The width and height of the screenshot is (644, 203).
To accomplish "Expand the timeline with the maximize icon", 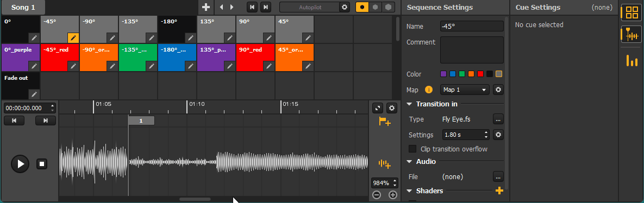I will [x=378, y=108].
